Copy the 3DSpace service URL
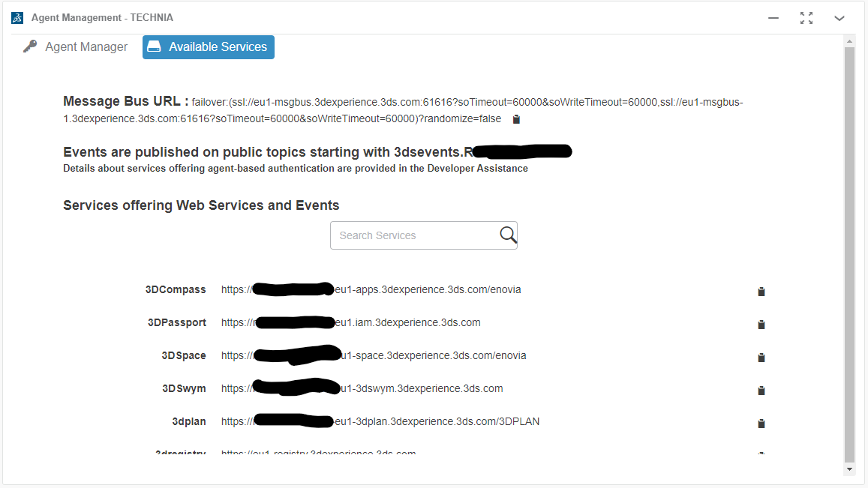868x488 pixels. [x=761, y=358]
